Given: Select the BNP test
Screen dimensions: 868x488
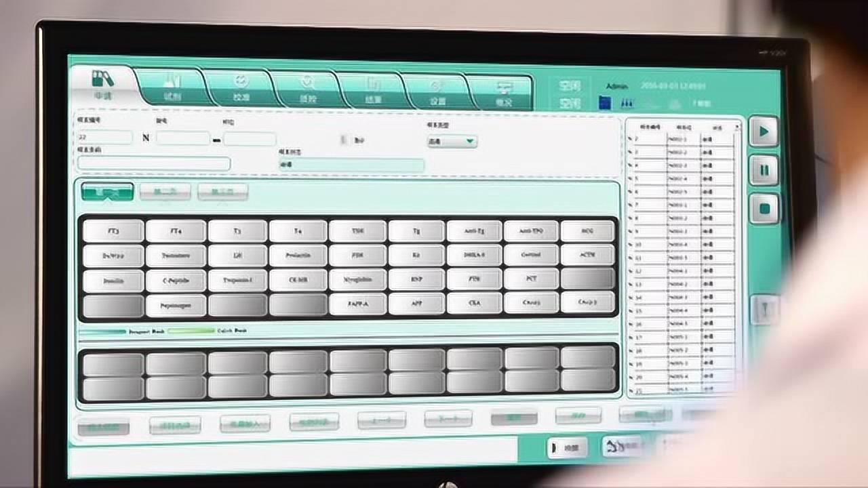Looking at the screenshot, I should tap(416, 279).
